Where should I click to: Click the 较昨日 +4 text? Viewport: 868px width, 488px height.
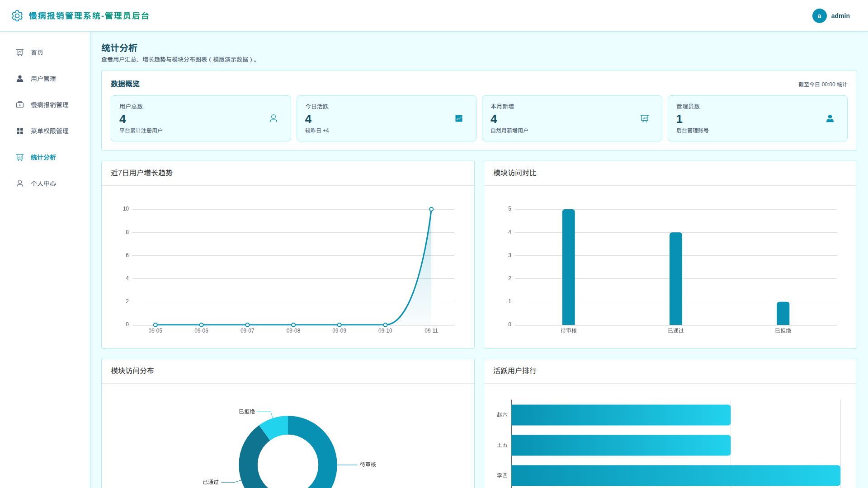click(317, 131)
